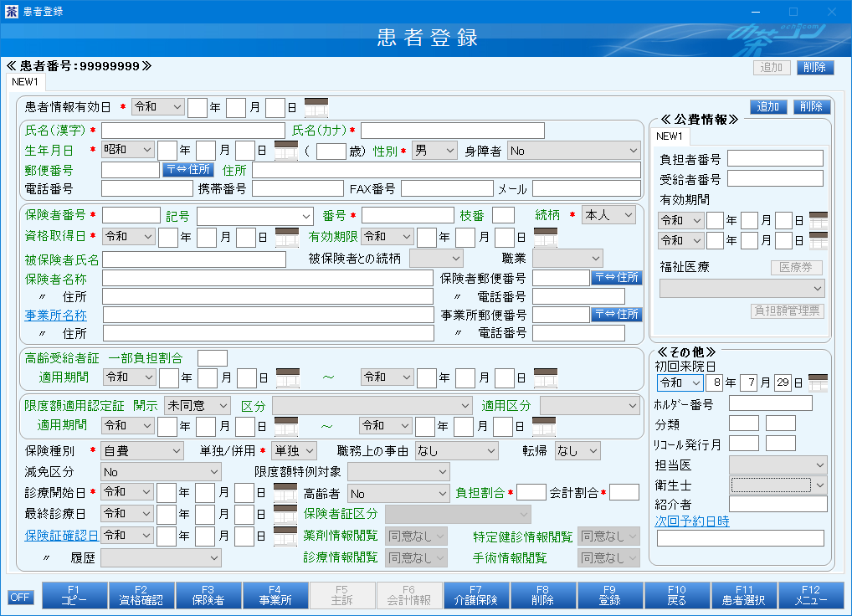This screenshot has height=616, width=852.
Task: Open 衛生士 dropdown
Action: pyautogui.click(x=778, y=485)
